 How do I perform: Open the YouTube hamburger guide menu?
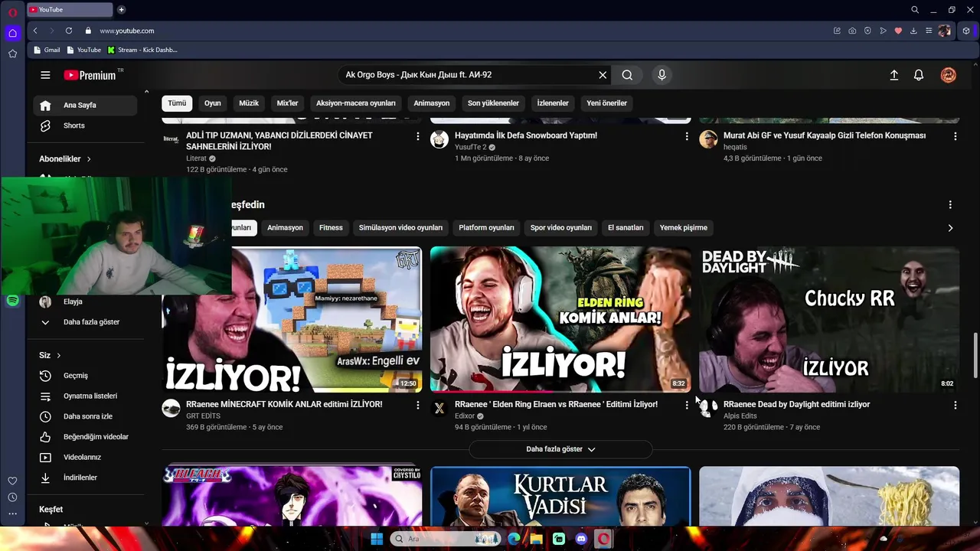pos(45,75)
